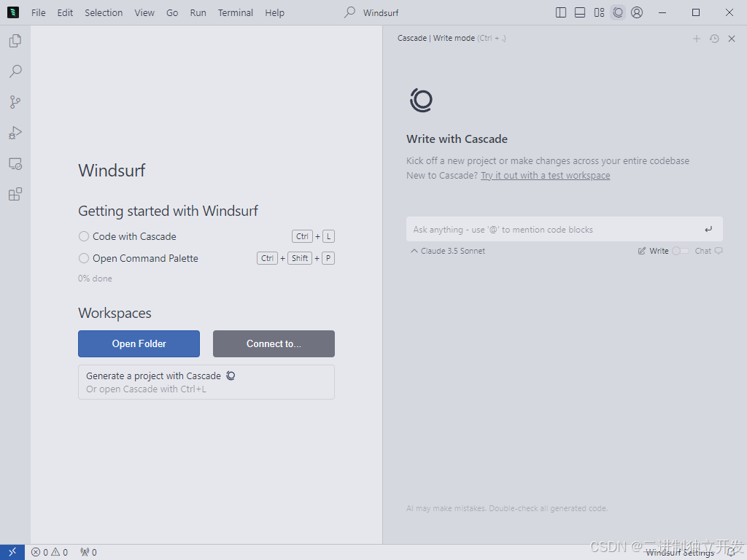Click the '0% done' progress text
The height and width of the screenshot is (560, 747).
point(96,279)
